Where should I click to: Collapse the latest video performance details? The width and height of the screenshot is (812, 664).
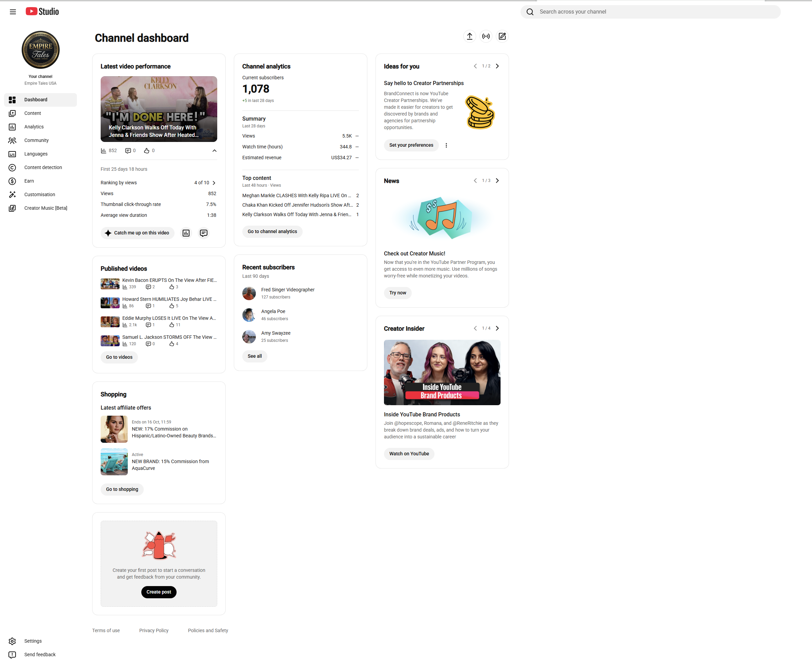tap(214, 151)
